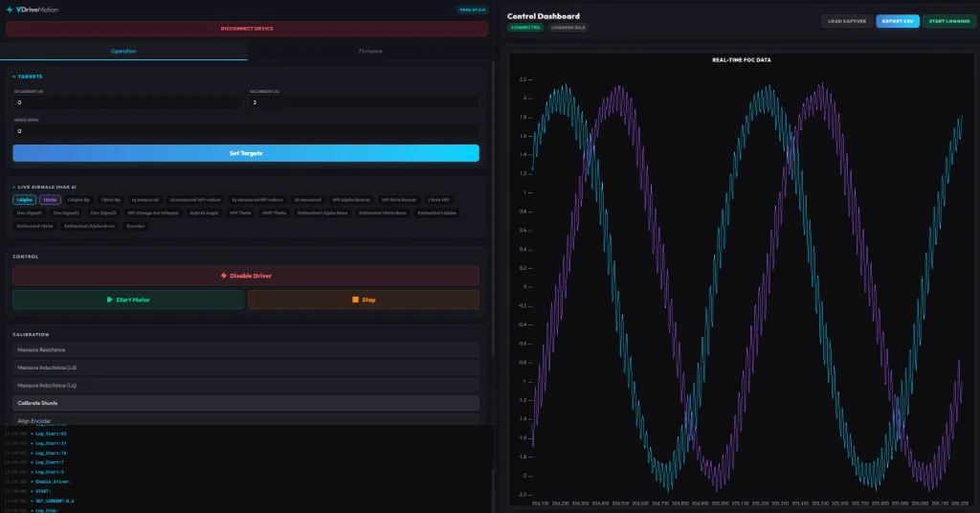This screenshot has height=513, width=980.
Task: Enable the Iq measured HFI reduce chip
Action: [x=257, y=200]
